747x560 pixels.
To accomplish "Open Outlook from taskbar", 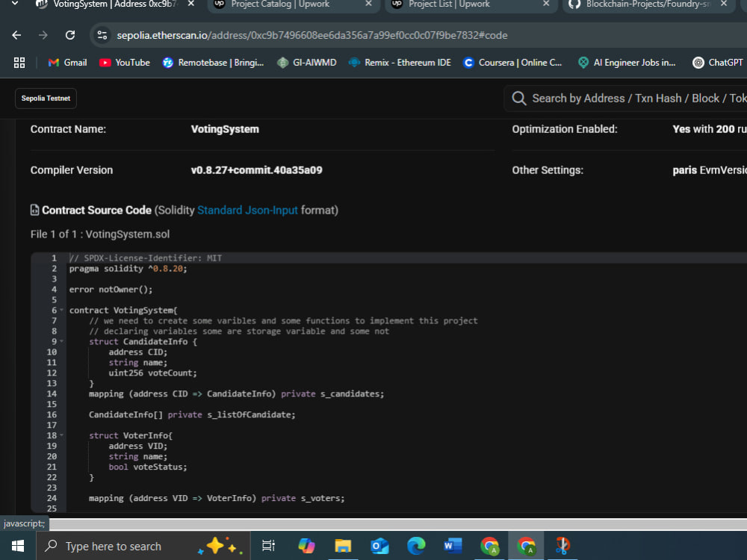I will (x=379, y=546).
